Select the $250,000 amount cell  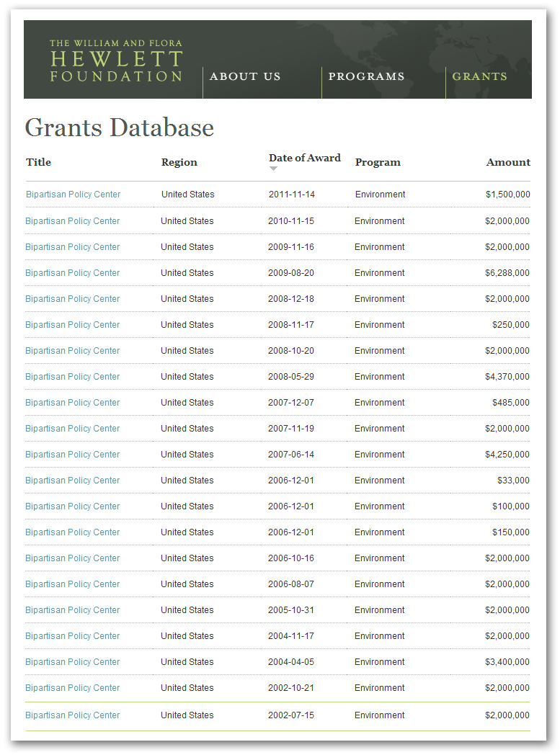511,325
